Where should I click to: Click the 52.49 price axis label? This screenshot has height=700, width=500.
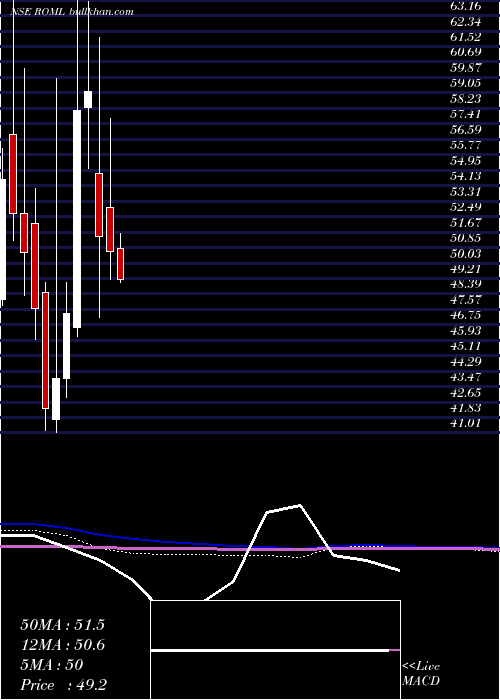[x=466, y=207]
